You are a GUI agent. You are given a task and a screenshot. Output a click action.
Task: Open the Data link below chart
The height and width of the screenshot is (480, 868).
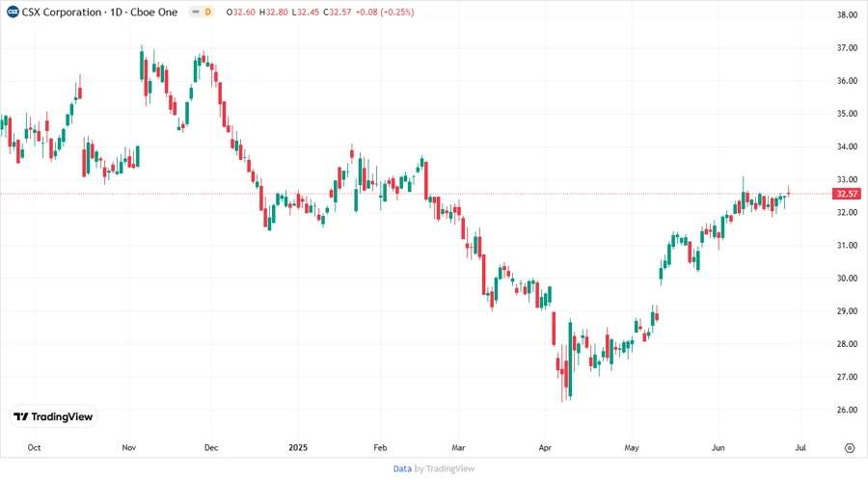tap(402, 469)
